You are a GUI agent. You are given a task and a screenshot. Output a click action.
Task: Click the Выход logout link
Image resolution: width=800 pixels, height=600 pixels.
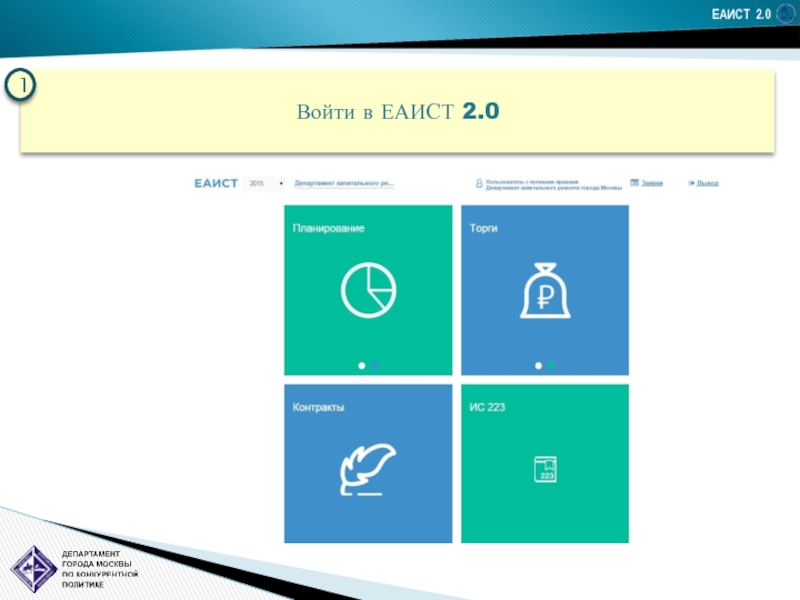click(708, 183)
